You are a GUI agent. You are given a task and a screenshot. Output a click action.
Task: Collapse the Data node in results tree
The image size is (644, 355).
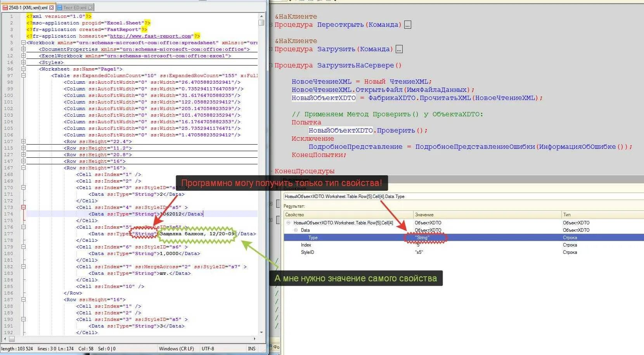point(296,230)
